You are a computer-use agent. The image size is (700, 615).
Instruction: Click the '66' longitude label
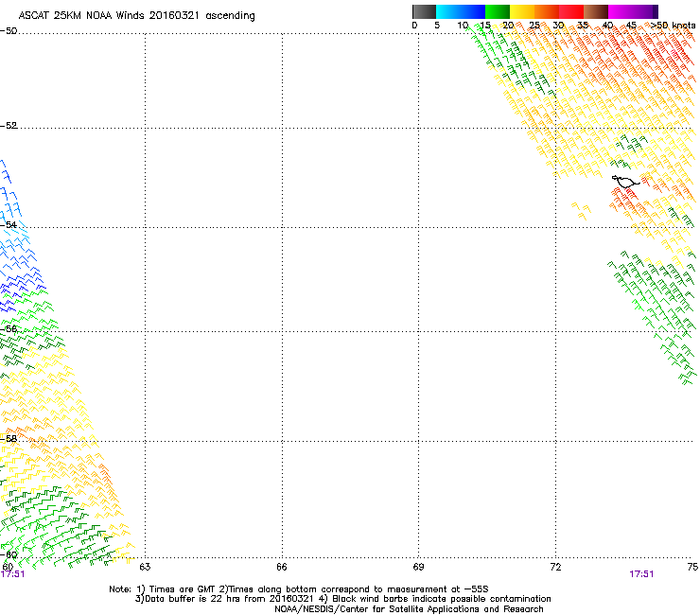coord(282,567)
